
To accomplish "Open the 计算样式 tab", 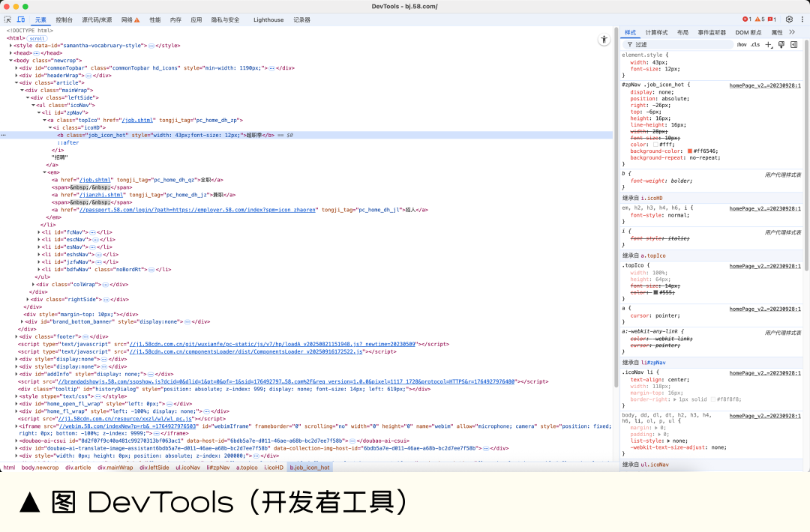I will coord(656,33).
